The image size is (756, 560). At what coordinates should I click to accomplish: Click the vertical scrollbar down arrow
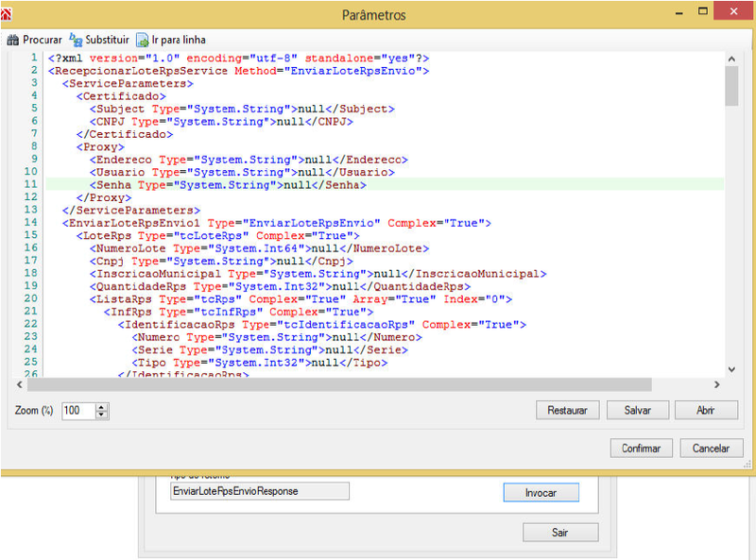click(731, 369)
